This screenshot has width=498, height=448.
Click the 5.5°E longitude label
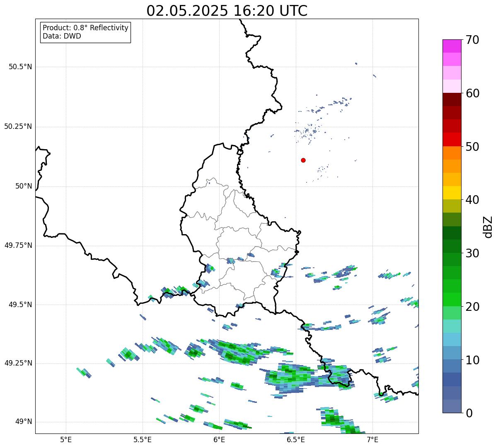tap(143, 439)
